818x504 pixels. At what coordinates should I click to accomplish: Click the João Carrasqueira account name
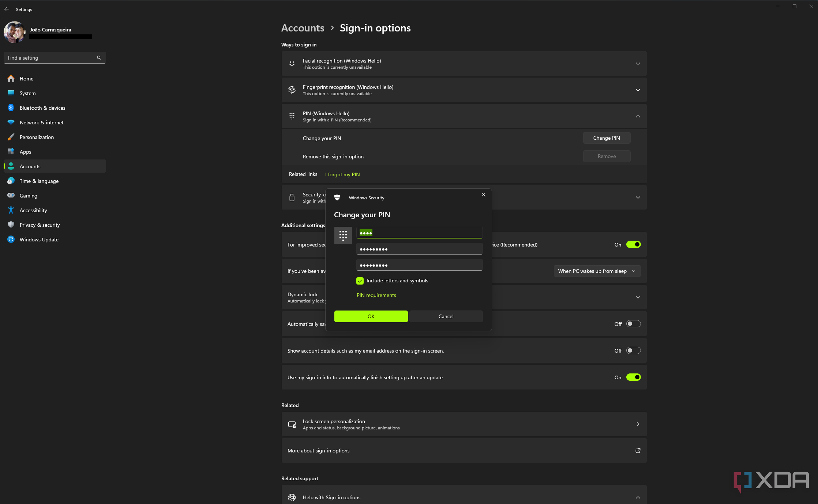tap(50, 30)
